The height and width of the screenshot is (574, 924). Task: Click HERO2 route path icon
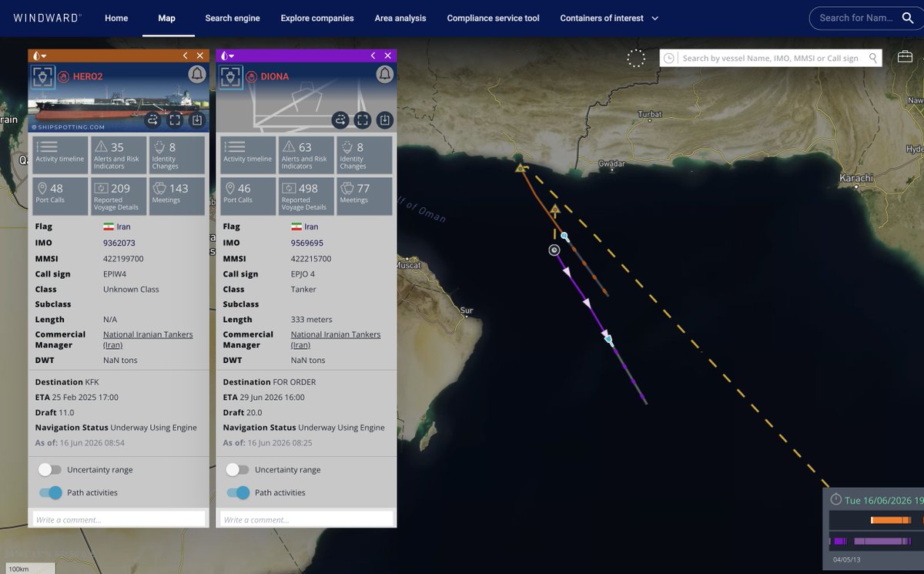coord(152,120)
